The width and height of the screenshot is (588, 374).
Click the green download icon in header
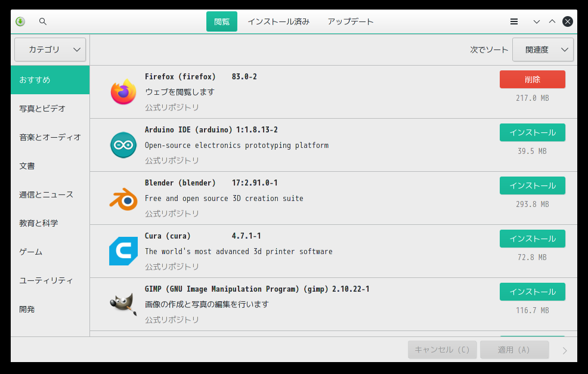click(20, 21)
